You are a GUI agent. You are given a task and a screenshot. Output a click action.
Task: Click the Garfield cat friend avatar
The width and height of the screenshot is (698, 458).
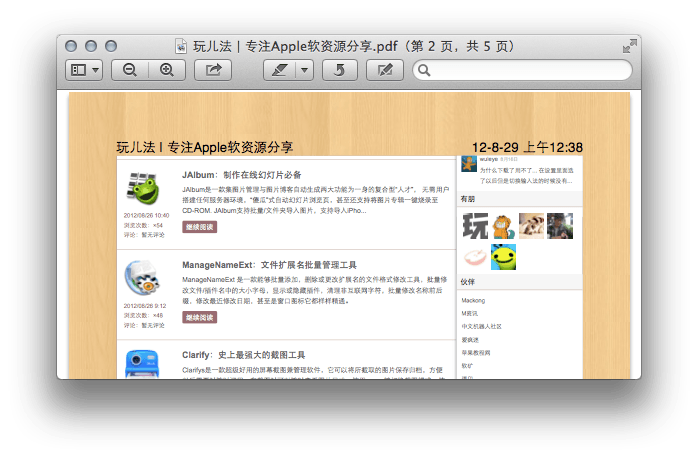coord(503,227)
